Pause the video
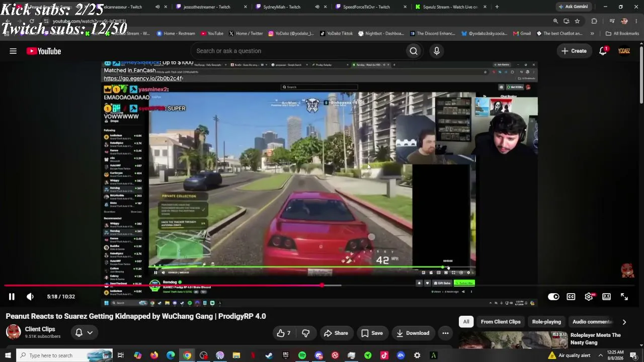Viewport: 644px width, 362px height. pyautogui.click(x=12, y=297)
